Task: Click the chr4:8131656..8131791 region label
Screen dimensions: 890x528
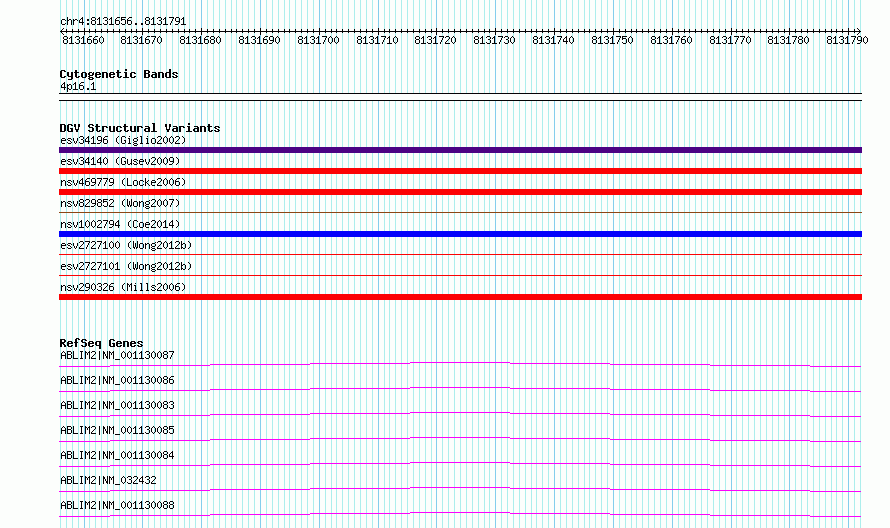Action: click(x=123, y=21)
